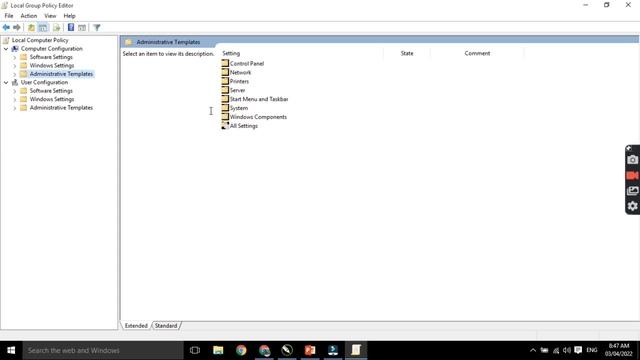Select Software Settings under User Configuration
The width and height of the screenshot is (640, 360).
51,91
